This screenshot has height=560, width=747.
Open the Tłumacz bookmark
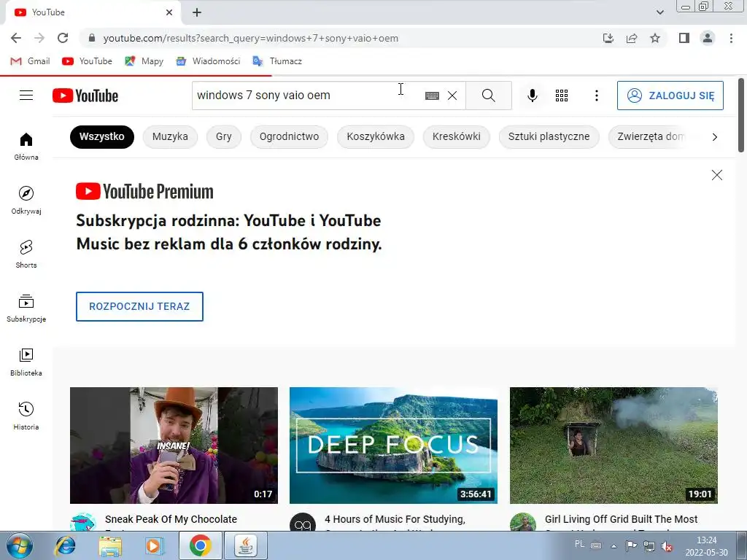pyautogui.click(x=277, y=61)
